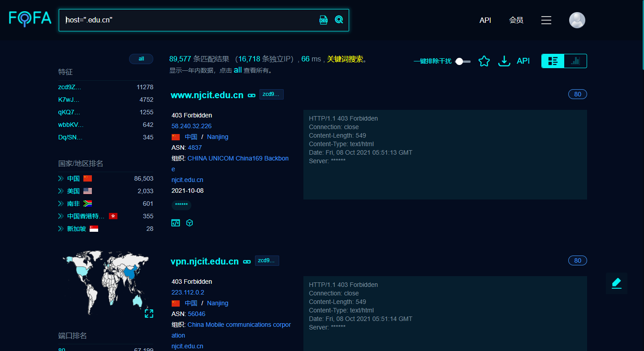Expand the 中国 country ranking chevron
The height and width of the screenshot is (351, 644).
click(61, 178)
